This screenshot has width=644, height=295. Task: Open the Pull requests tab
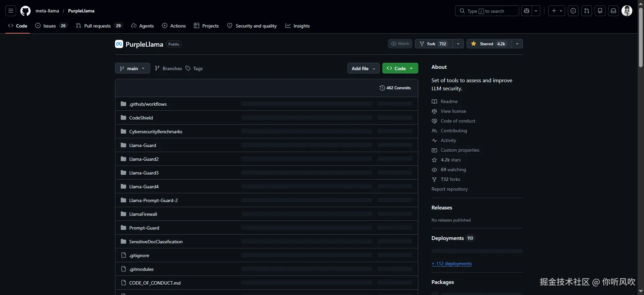click(x=99, y=26)
